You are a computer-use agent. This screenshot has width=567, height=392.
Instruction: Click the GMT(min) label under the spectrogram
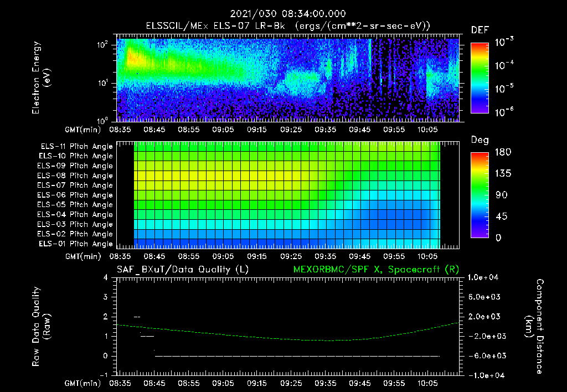click(x=83, y=130)
